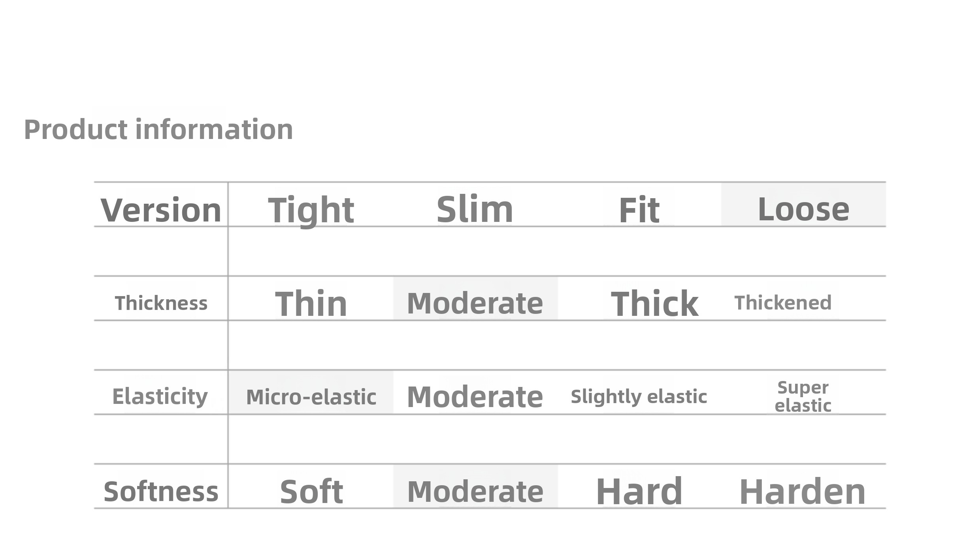Pick the Slim version option

click(x=475, y=209)
